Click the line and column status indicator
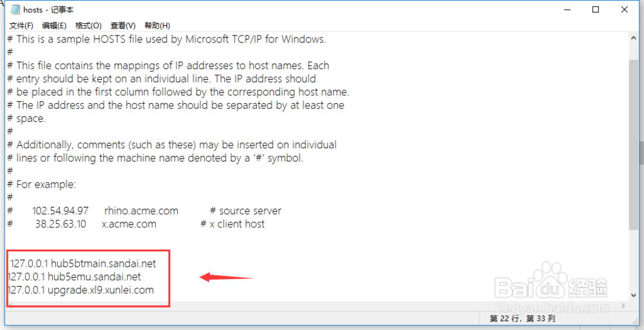This screenshot has height=330, width=644. click(522, 319)
